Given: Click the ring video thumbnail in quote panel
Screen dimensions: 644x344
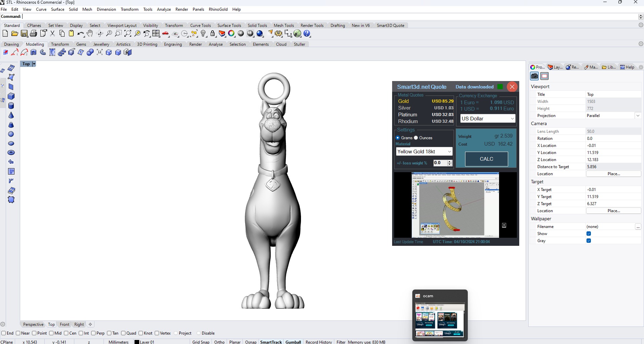Looking at the screenshot, I should pyautogui.click(x=455, y=205).
